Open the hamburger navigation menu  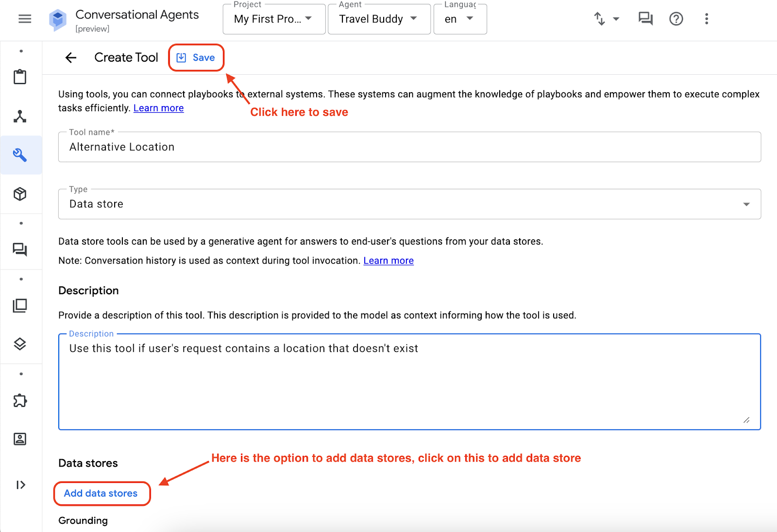(x=25, y=19)
